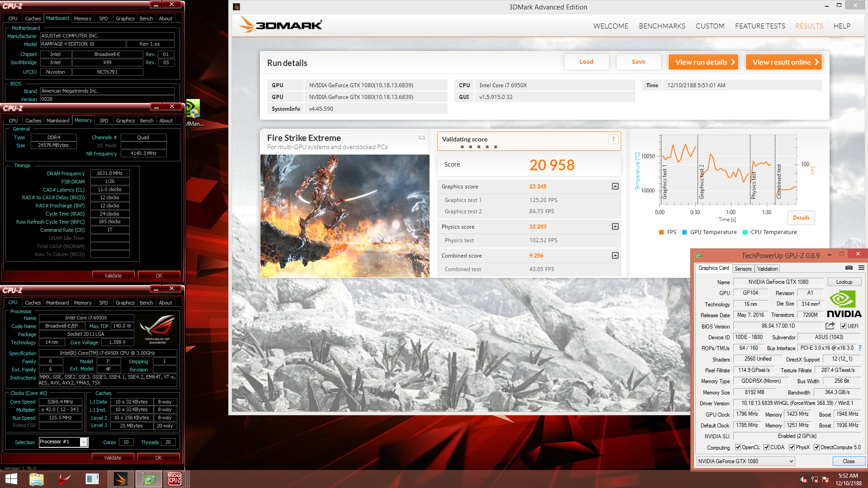Image resolution: width=868 pixels, height=488 pixels.
Task: Click the Validating score help question mark
Action: 613,139
